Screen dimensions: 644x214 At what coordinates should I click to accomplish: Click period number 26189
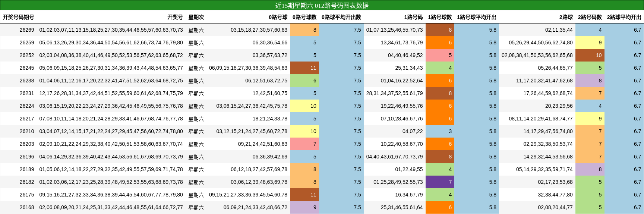[27, 169]
